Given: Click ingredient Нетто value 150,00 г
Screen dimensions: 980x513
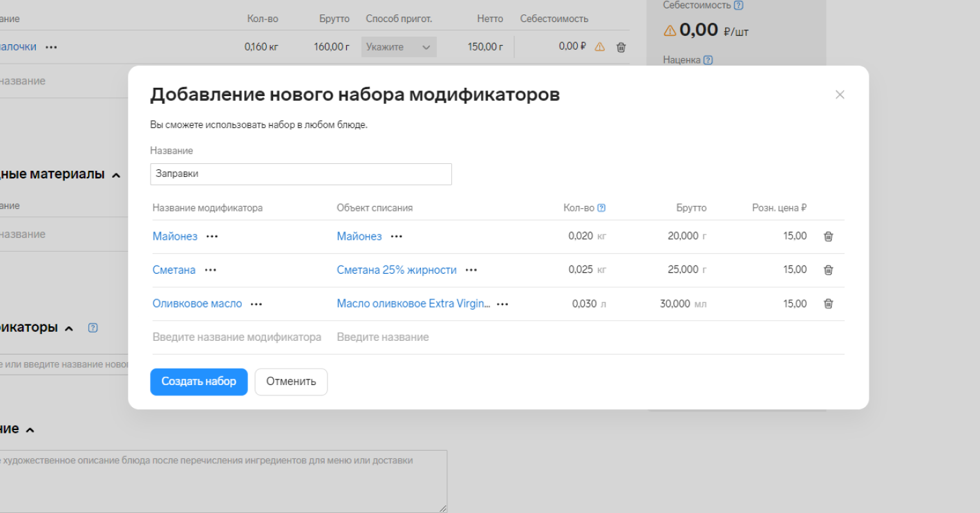Looking at the screenshot, I should pos(485,47).
